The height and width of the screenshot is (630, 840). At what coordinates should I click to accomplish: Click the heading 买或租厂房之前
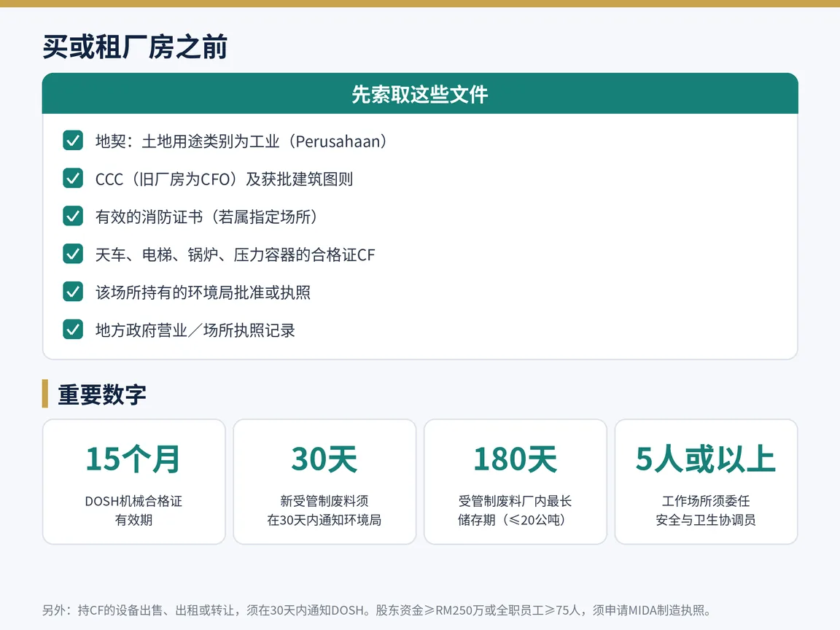point(135,47)
